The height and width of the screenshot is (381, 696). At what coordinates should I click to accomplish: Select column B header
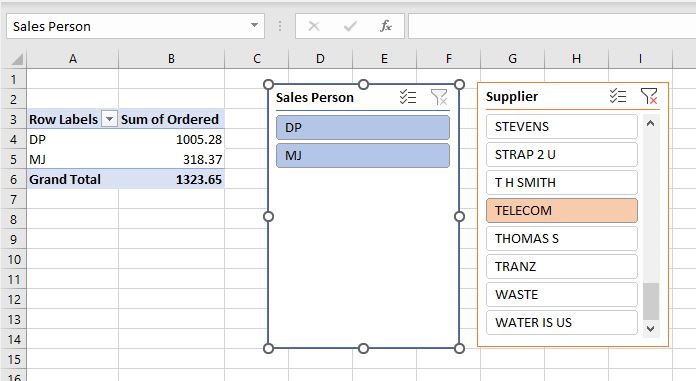[171, 59]
